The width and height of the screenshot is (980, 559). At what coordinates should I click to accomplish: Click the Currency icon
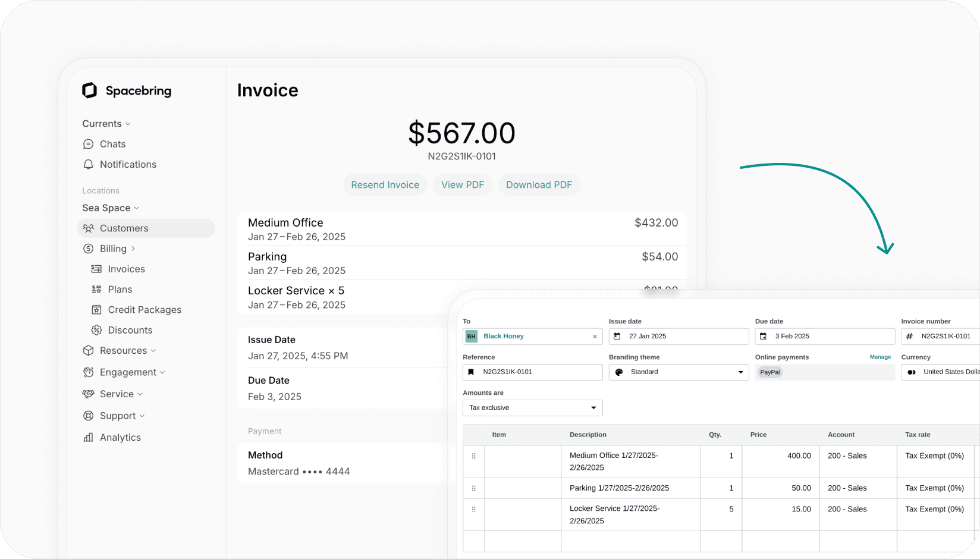[x=912, y=372]
